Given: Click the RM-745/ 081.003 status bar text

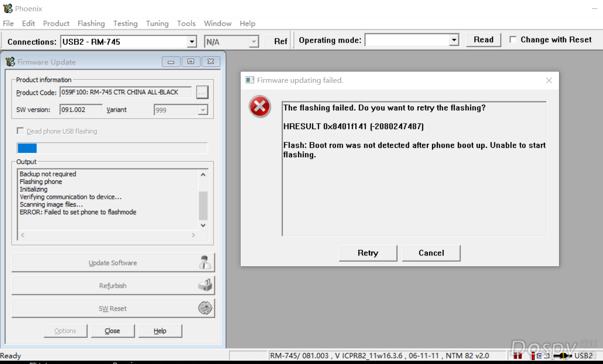Looking at the screenshot, I should coord(380,356).
